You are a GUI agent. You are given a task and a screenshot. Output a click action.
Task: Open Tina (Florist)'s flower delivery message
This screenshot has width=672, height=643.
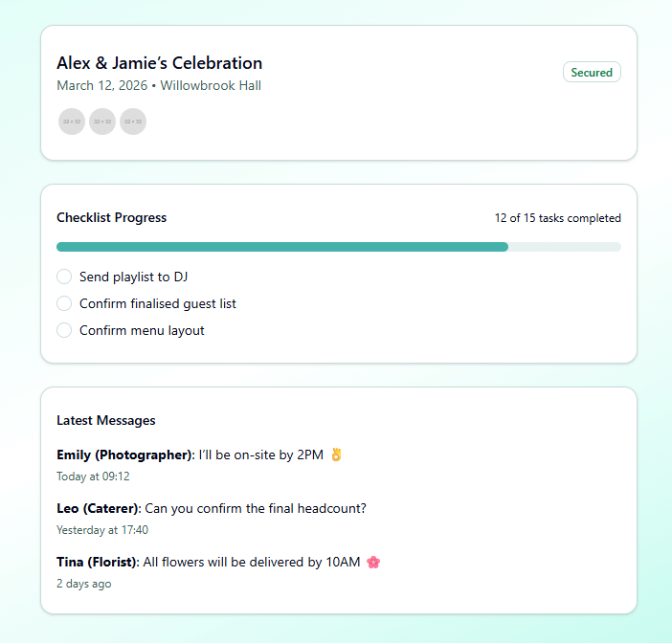click(208, 562)
